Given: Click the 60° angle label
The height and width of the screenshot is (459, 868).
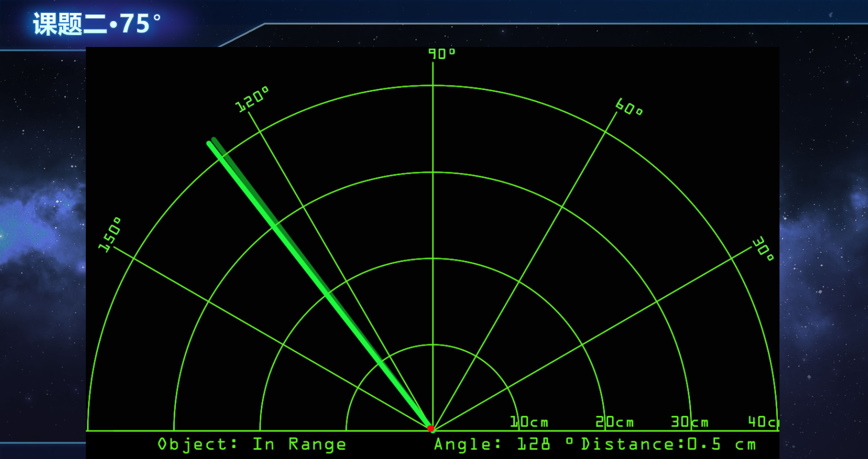Looking at the screenshot, I should 629,107.
